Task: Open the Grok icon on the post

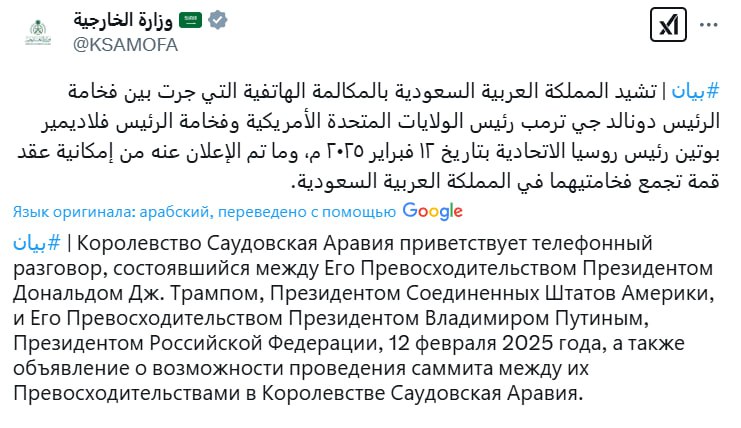Action: pos(665,27)
